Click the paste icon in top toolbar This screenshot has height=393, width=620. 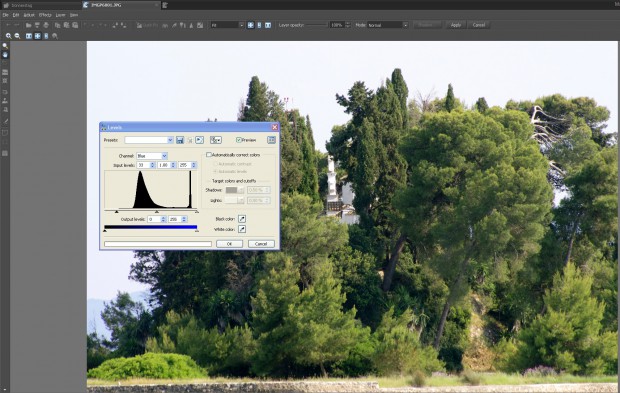coord(66,25)
